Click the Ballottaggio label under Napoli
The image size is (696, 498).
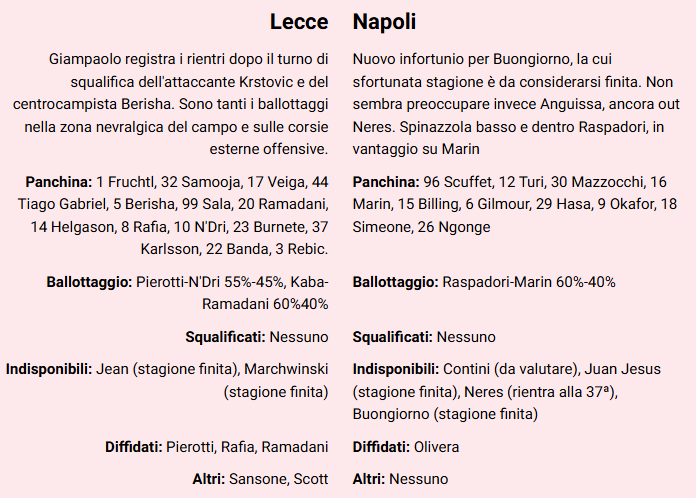[395, 282]
